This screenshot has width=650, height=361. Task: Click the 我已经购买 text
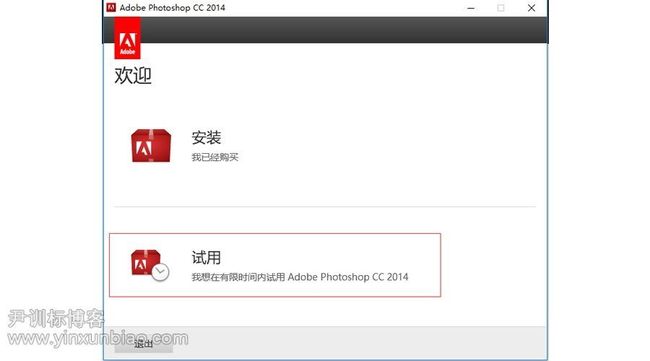(x=215, y=157)
